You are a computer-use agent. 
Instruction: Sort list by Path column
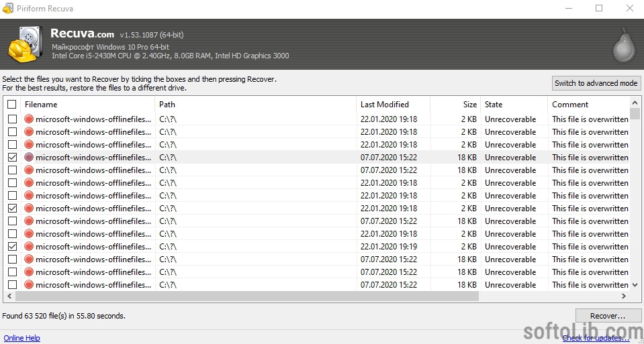point(256,105)
